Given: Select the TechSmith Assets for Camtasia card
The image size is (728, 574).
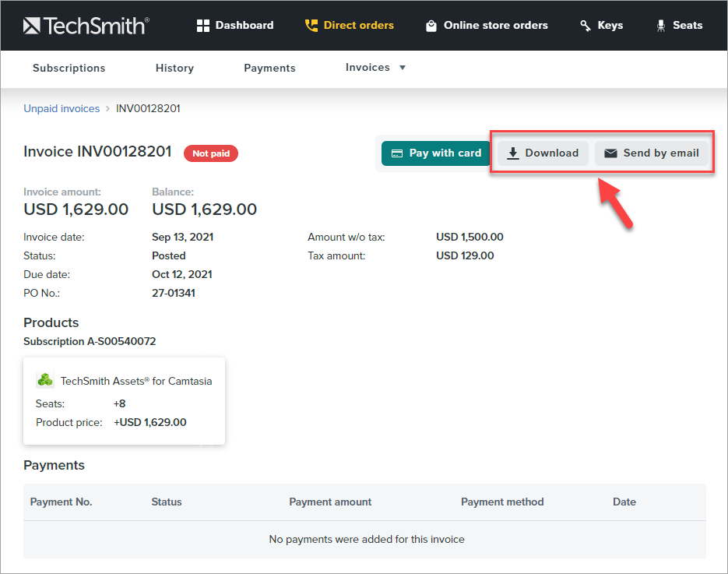Looking at the screenshot, I should tap(125, 401).
